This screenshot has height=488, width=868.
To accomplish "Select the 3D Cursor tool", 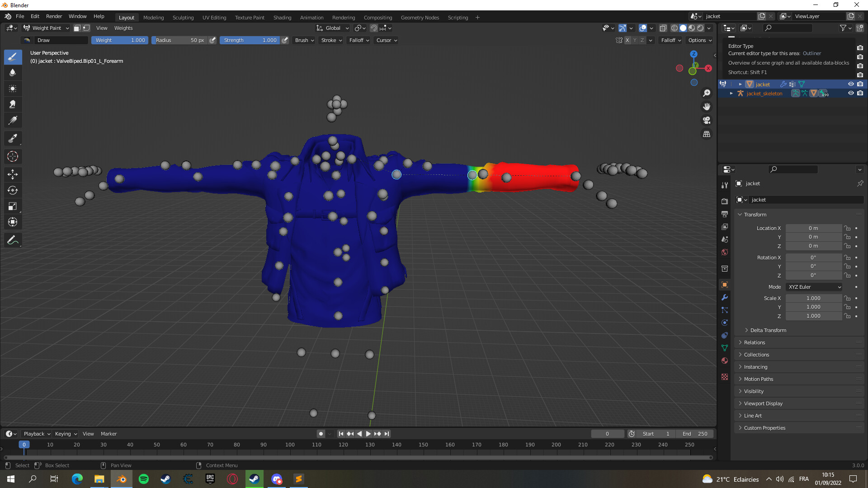I will 13,156.
